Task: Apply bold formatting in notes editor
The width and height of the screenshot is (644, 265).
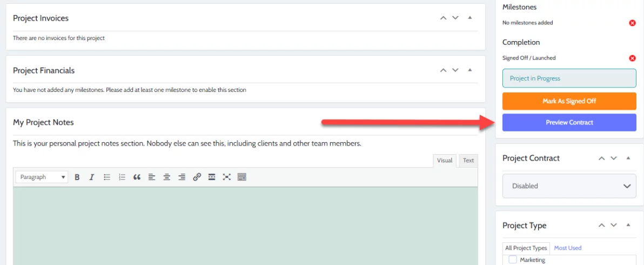Action: click(x=76, y=177)
